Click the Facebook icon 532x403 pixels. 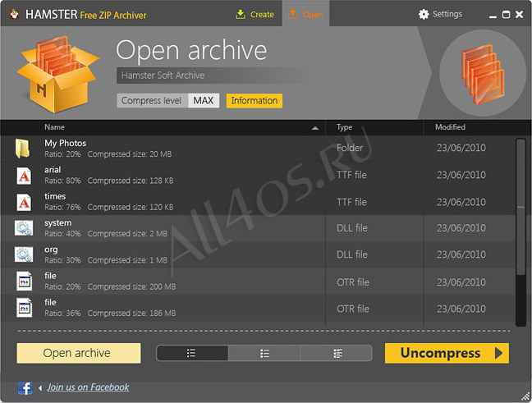(x=25, y=387)
